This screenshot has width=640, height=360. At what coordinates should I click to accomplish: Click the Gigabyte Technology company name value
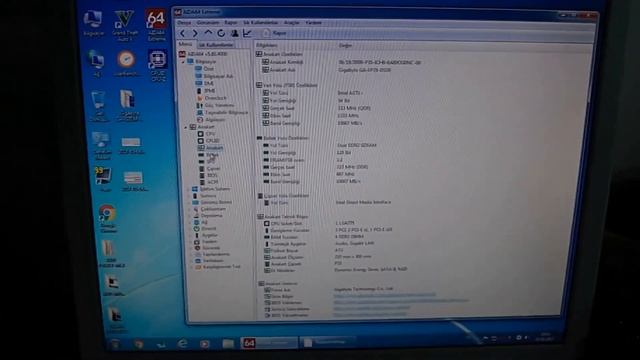(364, 289)
